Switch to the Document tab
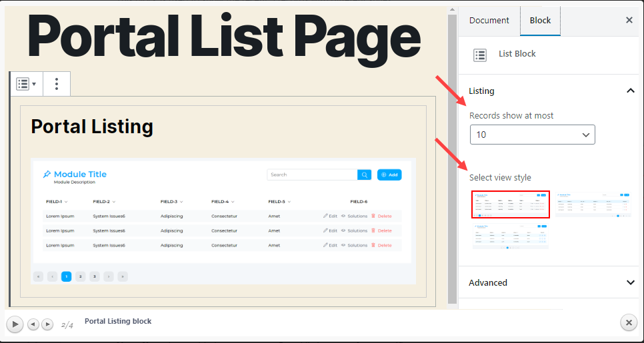Image resolution: width=644 pixels, height=343 pixels. pos(489,21)
